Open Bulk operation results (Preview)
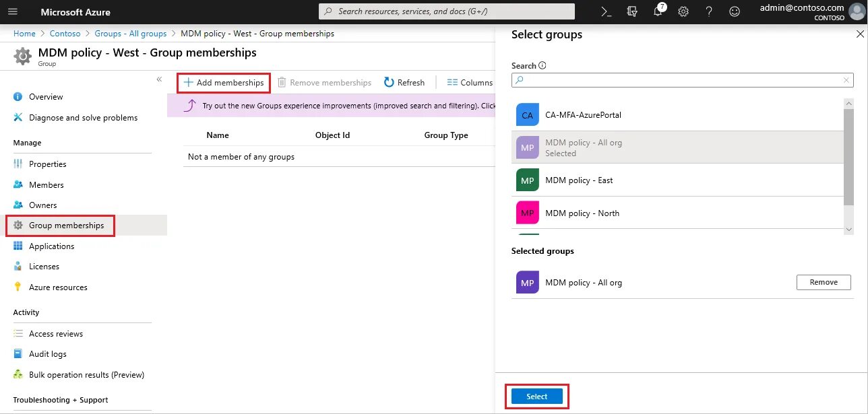Image resolution: width=868 pixels, height=414 pixels. [87, 375]
